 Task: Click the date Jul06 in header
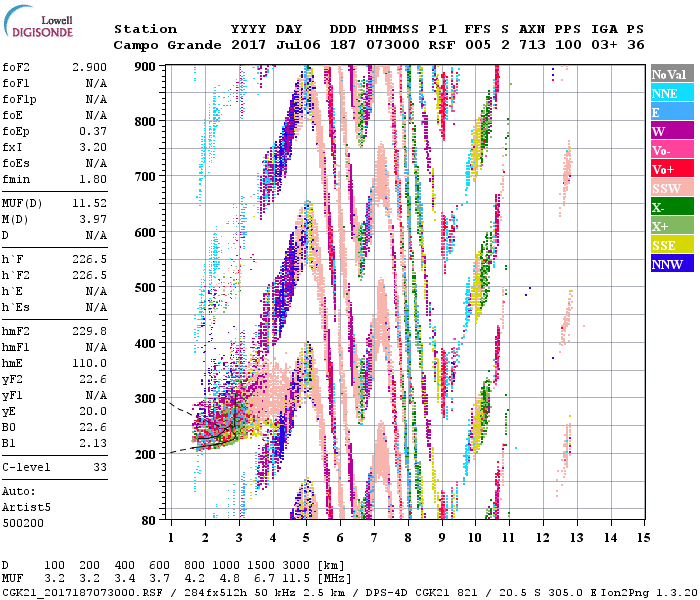click(x=298, y=45)
